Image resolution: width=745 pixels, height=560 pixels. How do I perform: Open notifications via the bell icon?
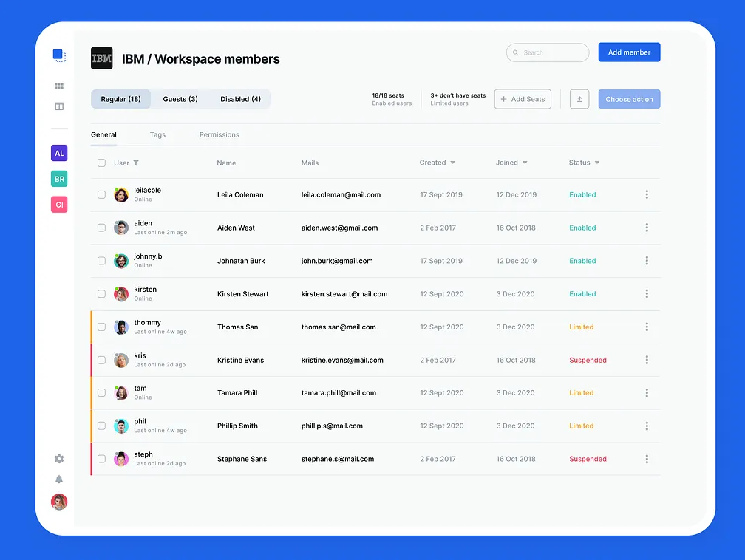[59, 479]
